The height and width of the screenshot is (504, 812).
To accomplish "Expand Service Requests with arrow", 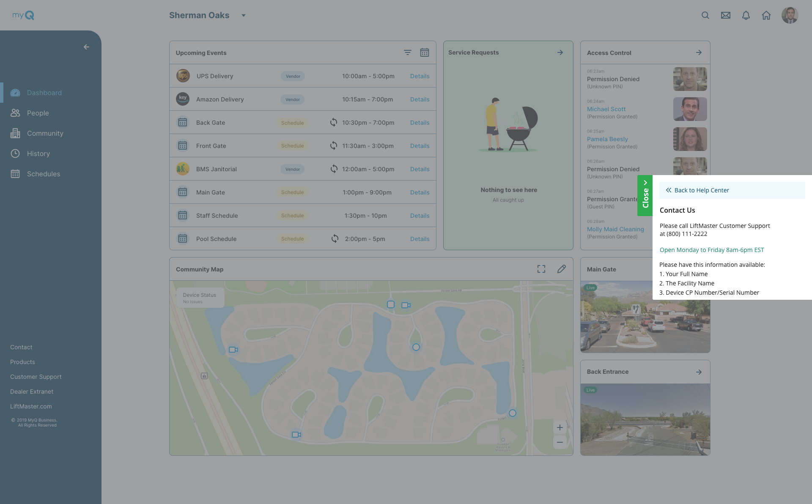I will [x=560, y=52].
